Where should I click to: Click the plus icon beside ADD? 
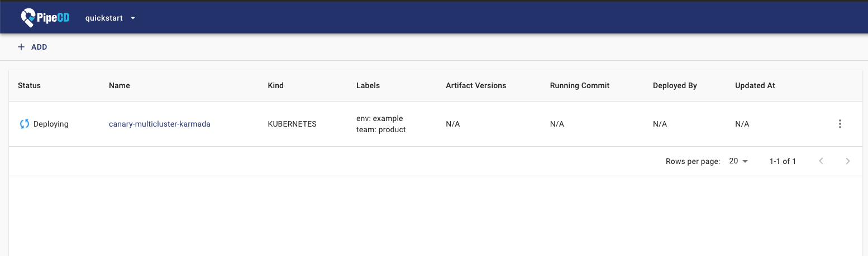tap(21, 47)
